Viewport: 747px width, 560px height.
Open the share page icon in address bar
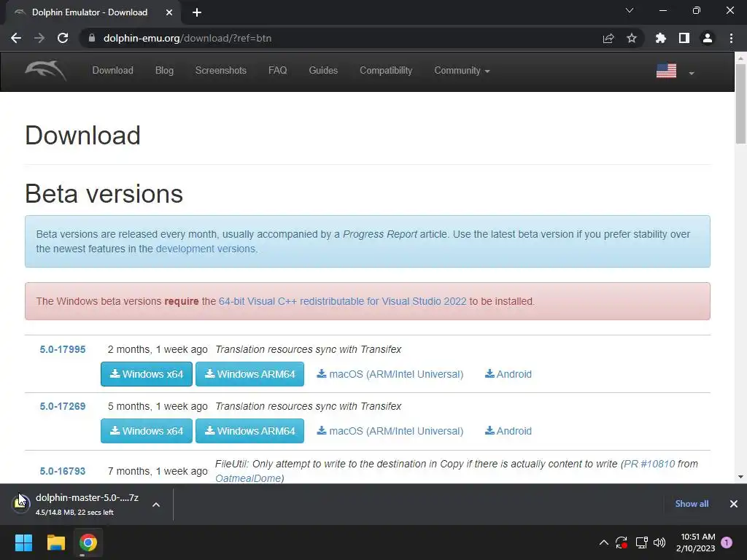608,38
